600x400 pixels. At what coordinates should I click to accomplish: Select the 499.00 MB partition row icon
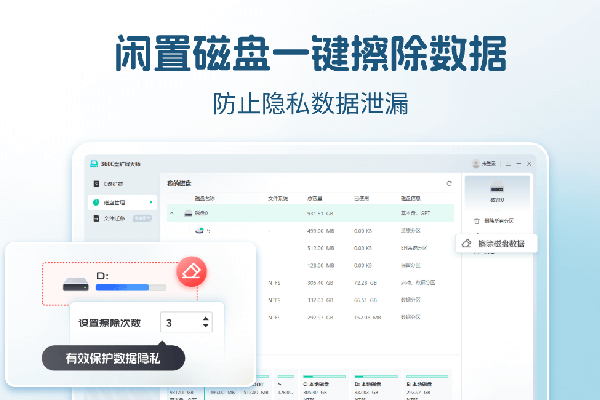point(199,230)
